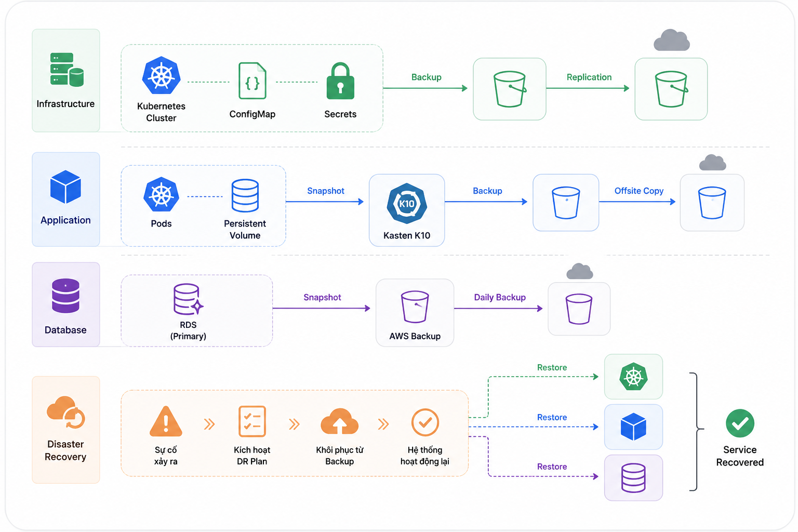The height and width of the screenshot is (532, 798).
Task: Select the Infrastructure category tile
Action: pos(66,81)
